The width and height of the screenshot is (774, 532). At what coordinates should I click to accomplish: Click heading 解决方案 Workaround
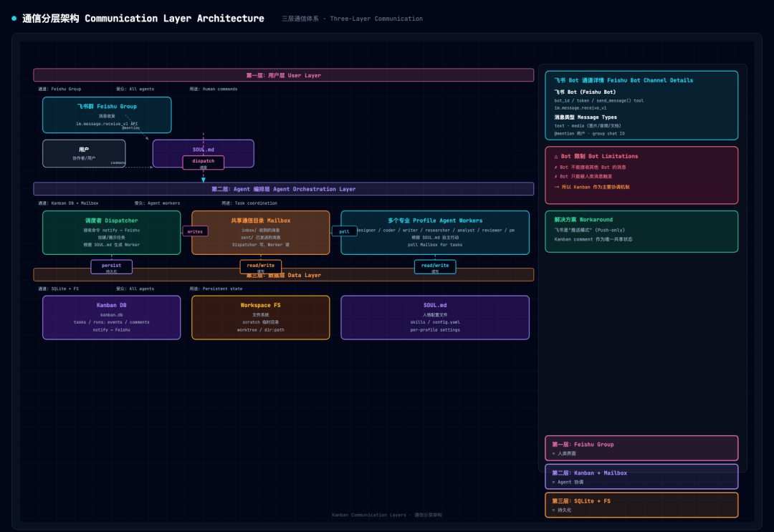(x=583, y=220)
